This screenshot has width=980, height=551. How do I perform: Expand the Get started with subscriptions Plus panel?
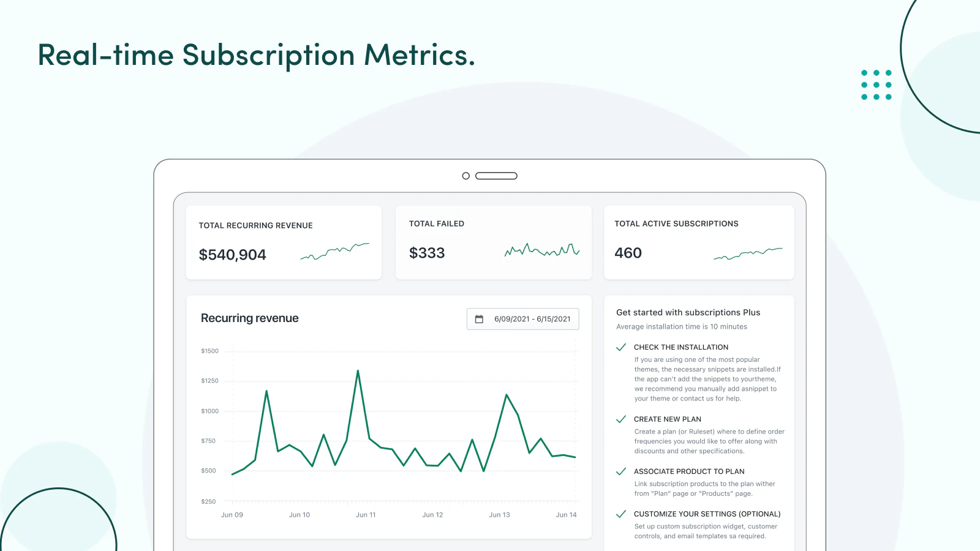point(688,312)
